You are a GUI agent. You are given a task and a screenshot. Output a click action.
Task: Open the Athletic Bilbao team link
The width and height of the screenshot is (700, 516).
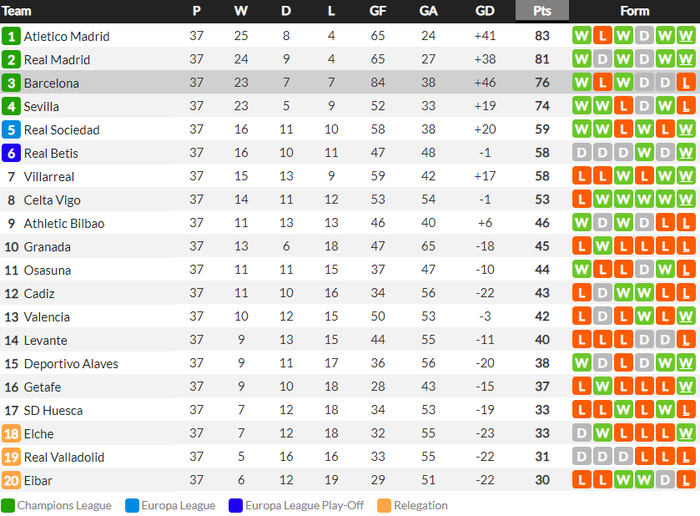(x=64, y=223)
